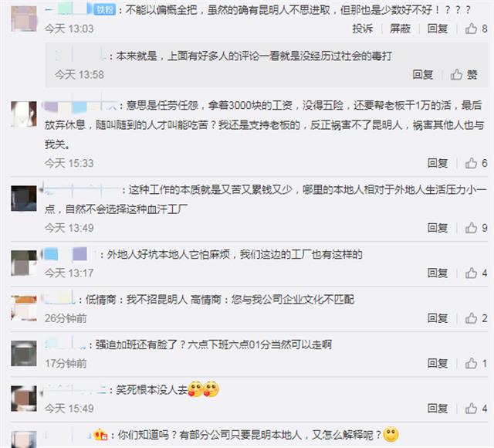Click 回复 on the 15:33 comment
This screenshot has width=494, height=448.
click(438, 163)
